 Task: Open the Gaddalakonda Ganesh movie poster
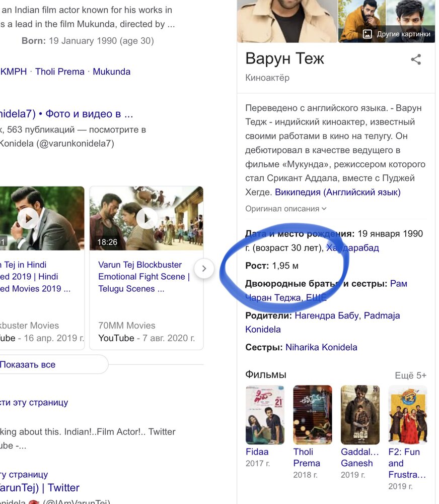360,415
